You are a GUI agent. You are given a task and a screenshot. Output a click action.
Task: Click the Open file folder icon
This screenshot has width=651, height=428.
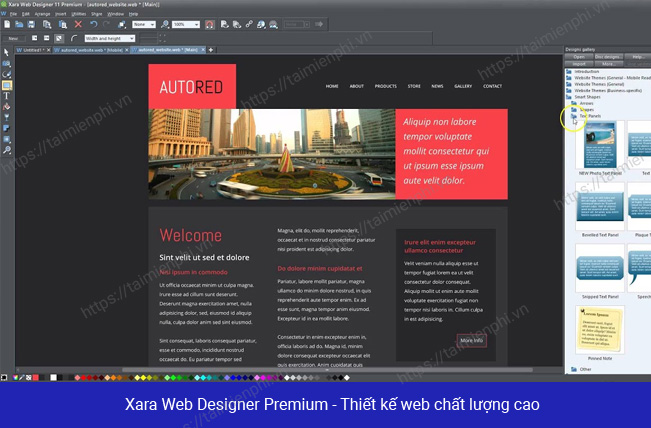pyautogui.click(x=19, y=24)
